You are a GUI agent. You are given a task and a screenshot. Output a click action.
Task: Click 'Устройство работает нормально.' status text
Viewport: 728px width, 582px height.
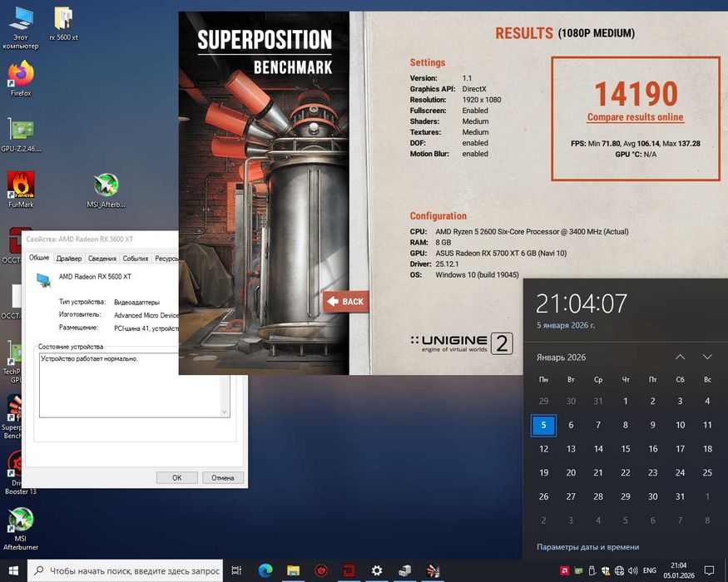pyautogui.click(x=89, y=358)
